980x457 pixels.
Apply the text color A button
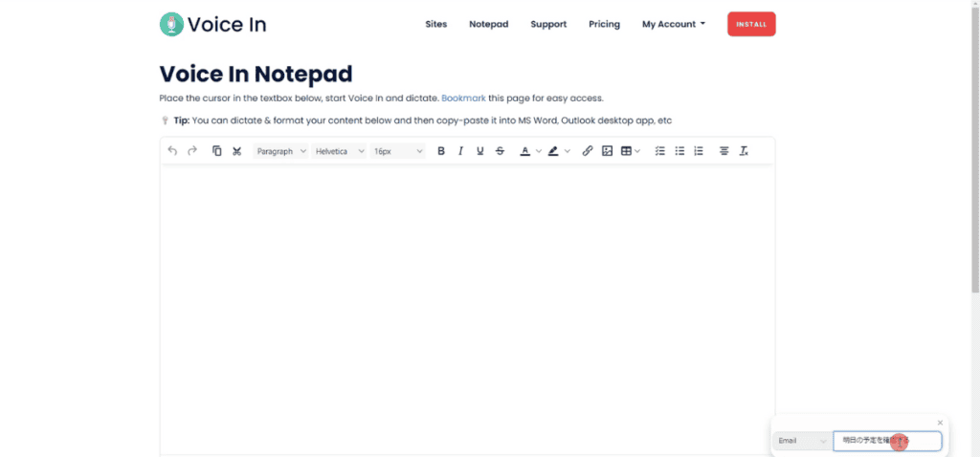(525, 150)
